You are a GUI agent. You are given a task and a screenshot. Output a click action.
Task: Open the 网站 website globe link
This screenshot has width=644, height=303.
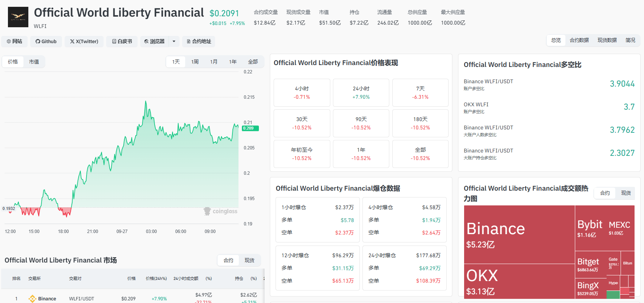pyautogui.click(x=14, y=41)
